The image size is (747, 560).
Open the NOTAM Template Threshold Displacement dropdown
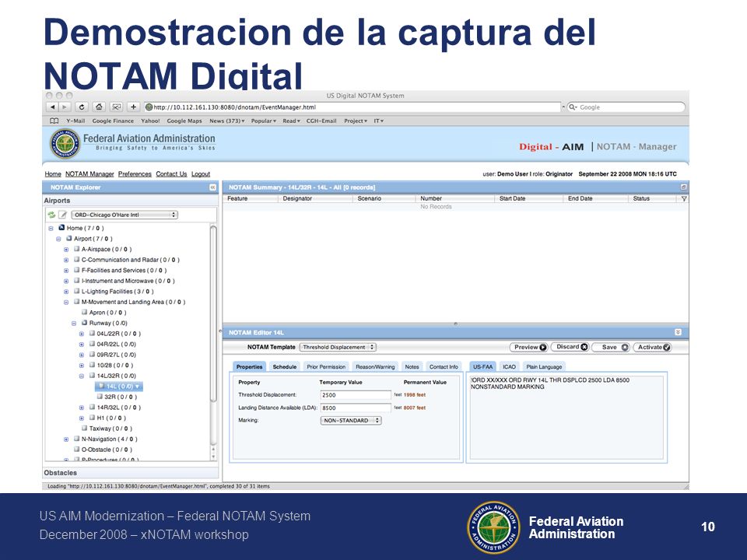pyautogui.click(x=338, y=347)
